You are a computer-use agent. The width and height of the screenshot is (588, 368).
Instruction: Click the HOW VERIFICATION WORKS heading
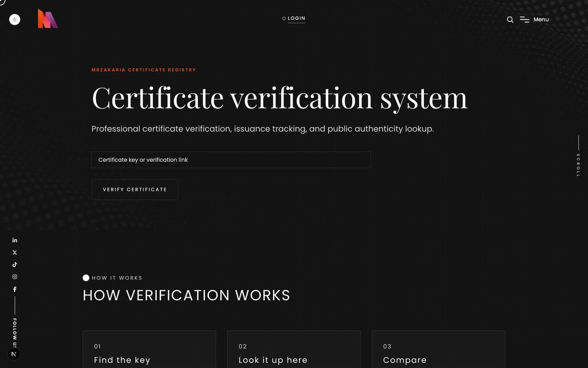[x=186, y=295]
